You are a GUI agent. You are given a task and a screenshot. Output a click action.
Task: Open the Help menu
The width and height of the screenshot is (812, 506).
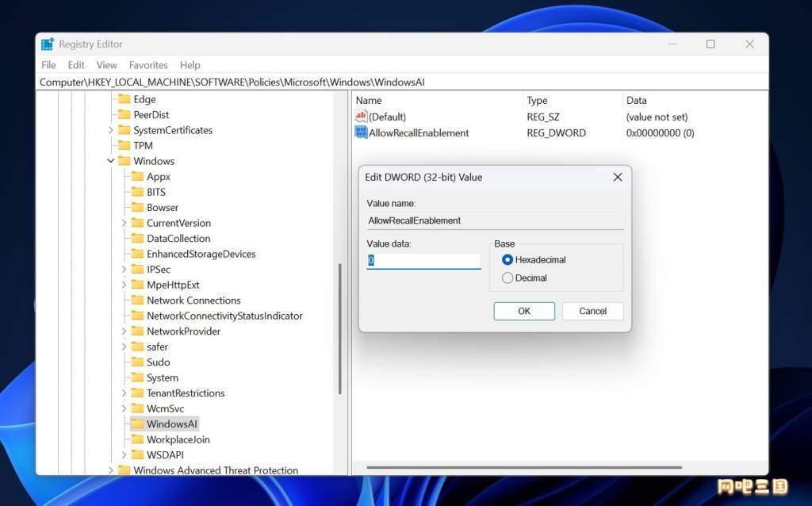[190, 65]
